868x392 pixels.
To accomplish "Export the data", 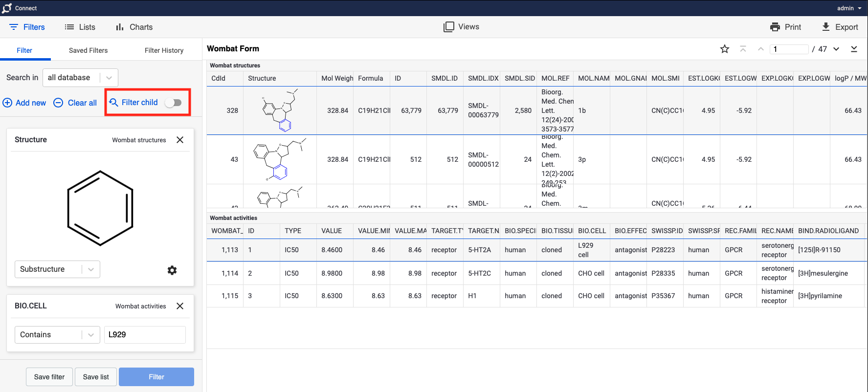I will (840, 27).
